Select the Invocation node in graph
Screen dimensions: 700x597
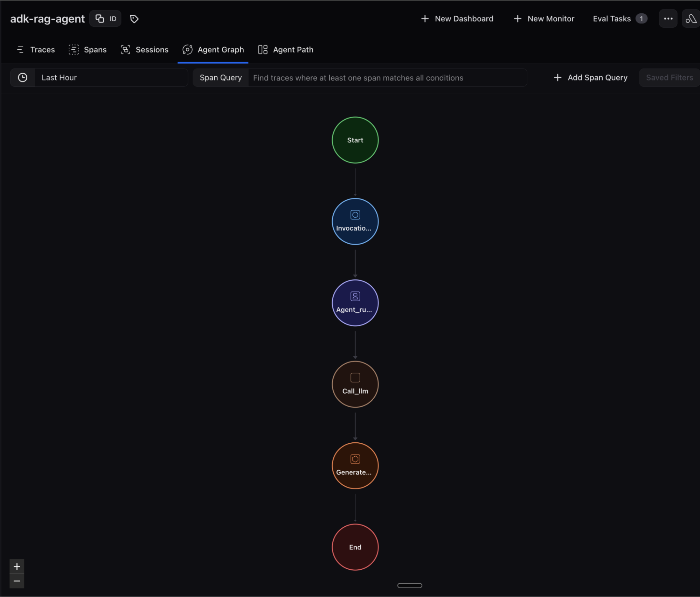click(x=355, y=222)
